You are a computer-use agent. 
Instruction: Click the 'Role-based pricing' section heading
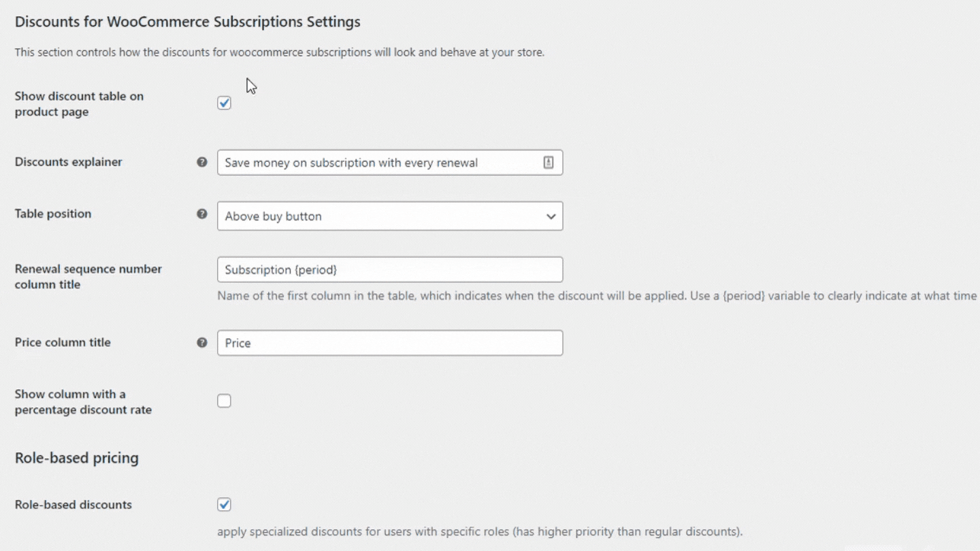77,458
